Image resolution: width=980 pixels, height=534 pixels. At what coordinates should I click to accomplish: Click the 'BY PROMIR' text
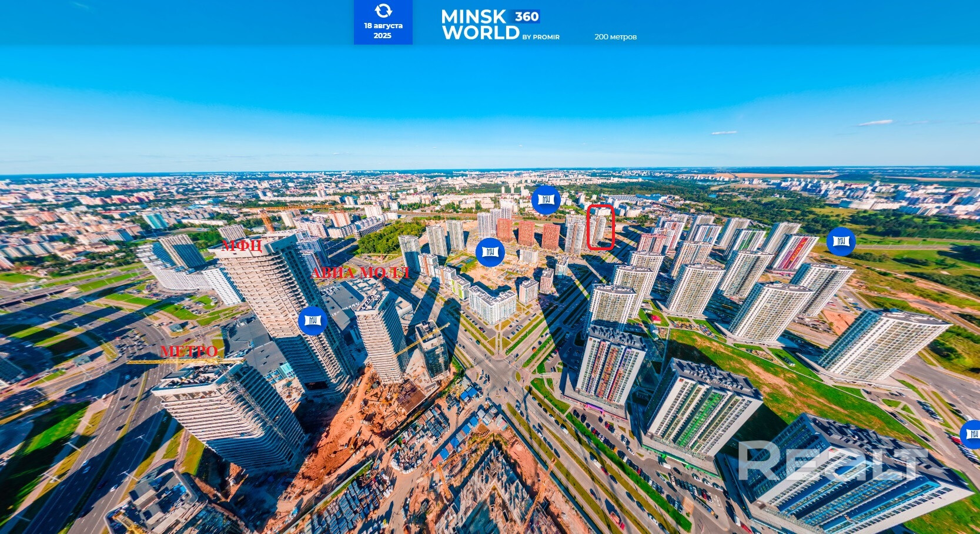click(x=540, y=37)
